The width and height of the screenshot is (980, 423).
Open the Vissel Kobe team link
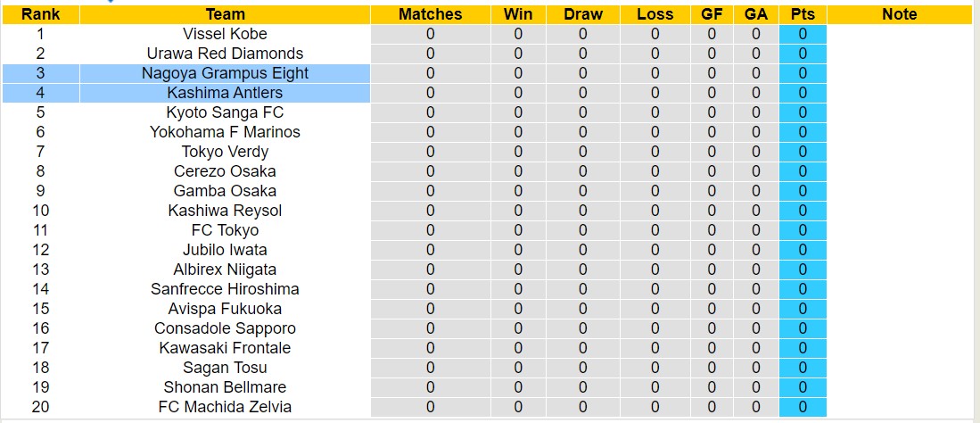(225, 34)
